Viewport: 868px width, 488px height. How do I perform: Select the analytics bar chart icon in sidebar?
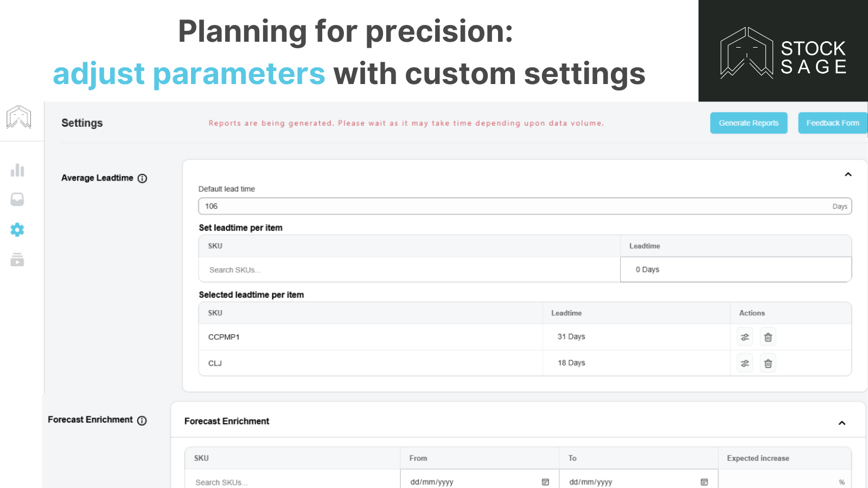point(17,170)
